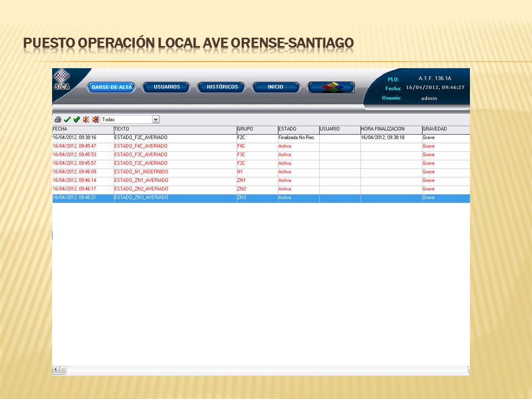Click the A.T.F. 136.1A PLO value
Viewport: 532px width, 399px height.
pyautogui.click(x=434, y=78)
